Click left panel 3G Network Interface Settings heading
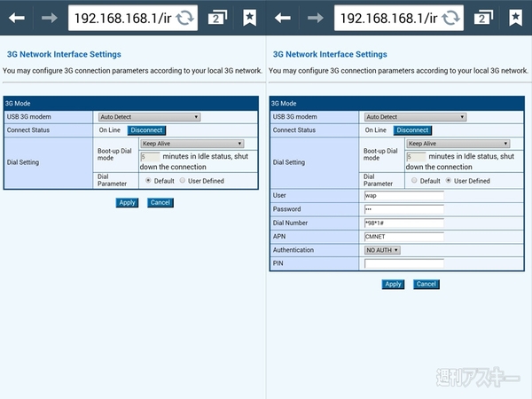Screen dimensions: 532x399 coord(64,54)
